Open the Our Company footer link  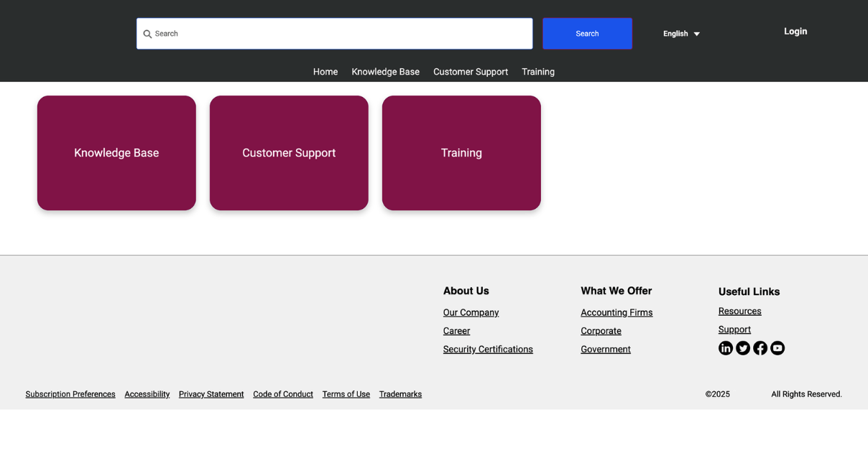click(x=471, y=312)
